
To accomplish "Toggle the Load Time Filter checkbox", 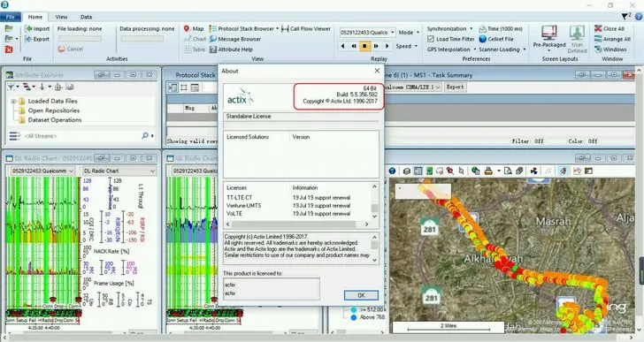I will click(x=431, y=39).
